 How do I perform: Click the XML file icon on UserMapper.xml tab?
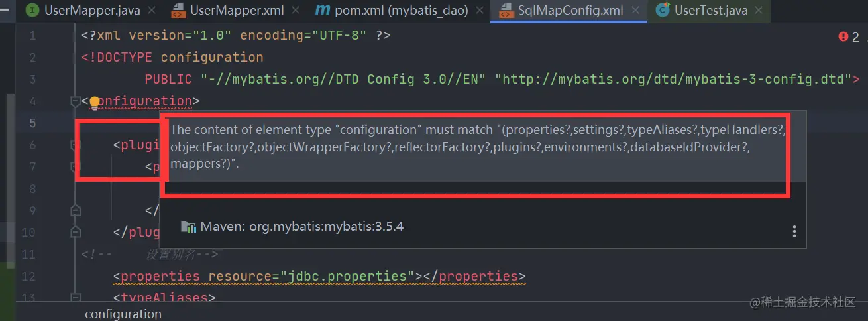(x=178, y=10)
